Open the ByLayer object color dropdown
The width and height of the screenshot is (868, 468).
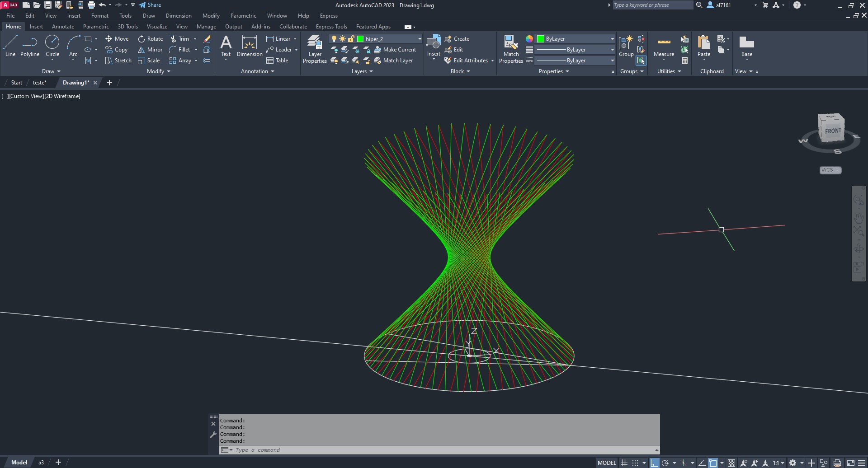point(612,39)
